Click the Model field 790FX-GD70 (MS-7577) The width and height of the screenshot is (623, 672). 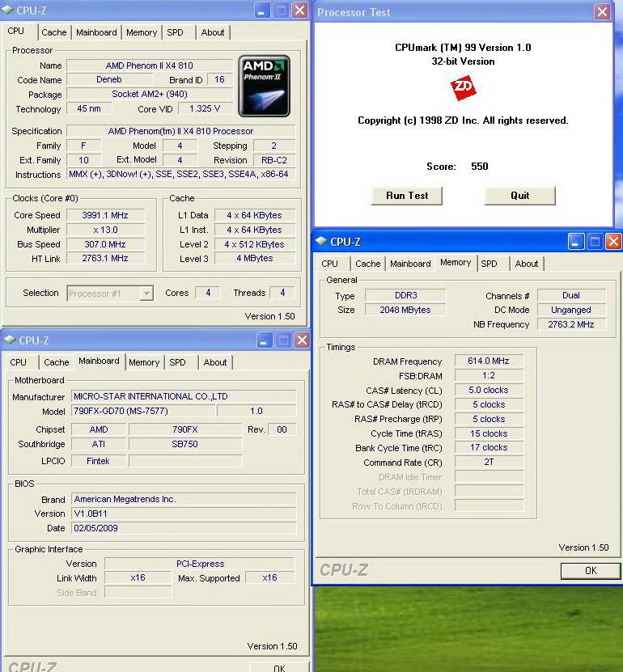(143, 411)
